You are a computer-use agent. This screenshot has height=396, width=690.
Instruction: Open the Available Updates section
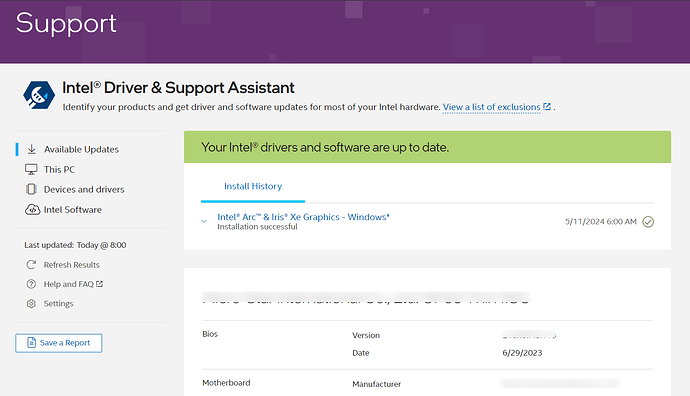click(x=81, y=149)
